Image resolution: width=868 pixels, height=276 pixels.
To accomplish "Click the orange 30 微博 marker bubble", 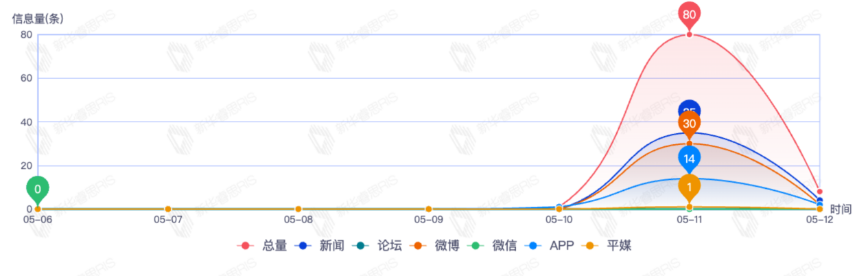I will click(x=690, y=124).
